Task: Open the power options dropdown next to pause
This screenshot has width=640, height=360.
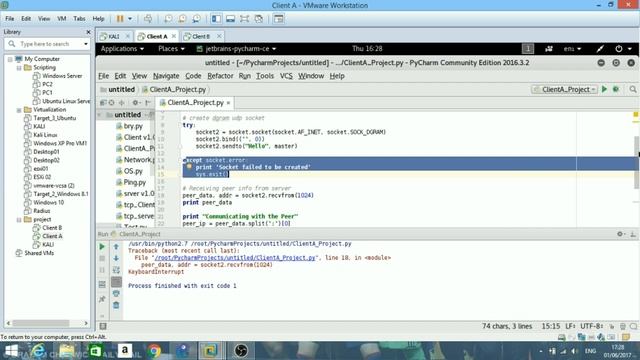Action: 130,19
